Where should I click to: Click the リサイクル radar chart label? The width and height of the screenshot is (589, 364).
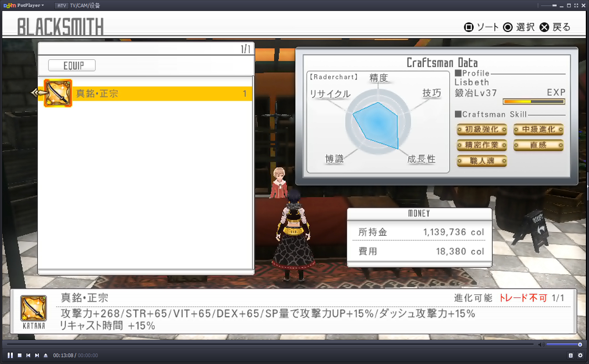click(x=330, y=94)
